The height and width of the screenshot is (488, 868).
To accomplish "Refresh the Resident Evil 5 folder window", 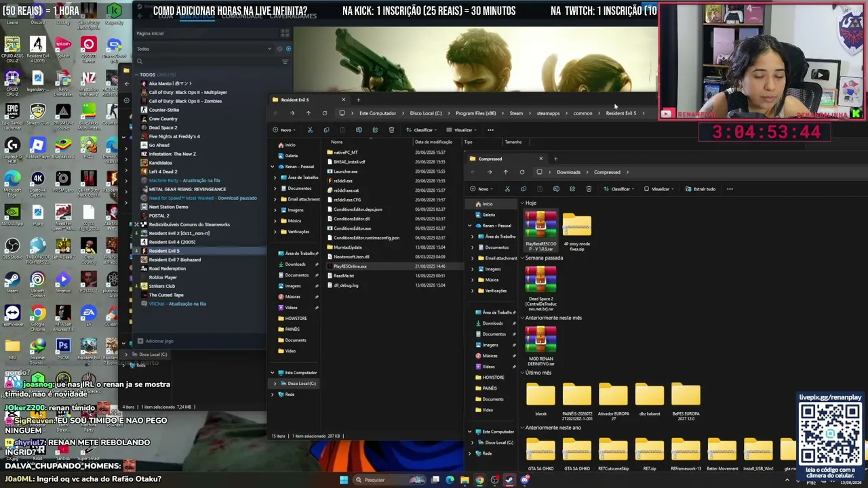I will 324,113.
